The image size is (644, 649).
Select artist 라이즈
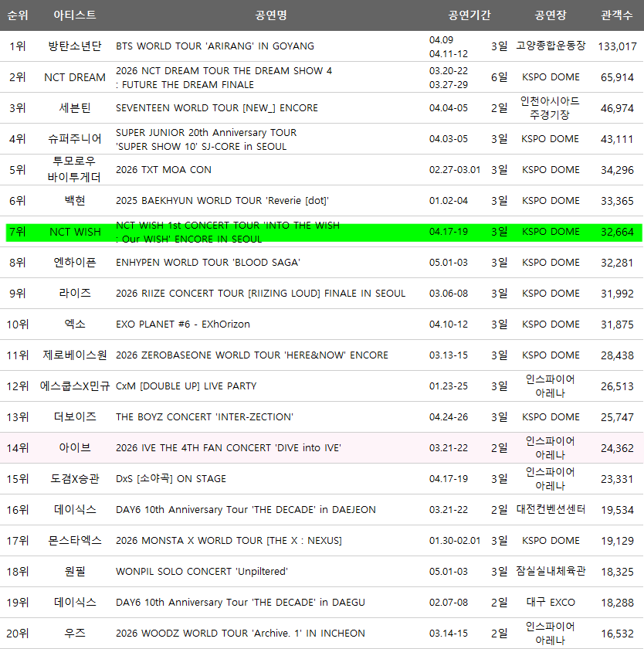tap(75, 294)
